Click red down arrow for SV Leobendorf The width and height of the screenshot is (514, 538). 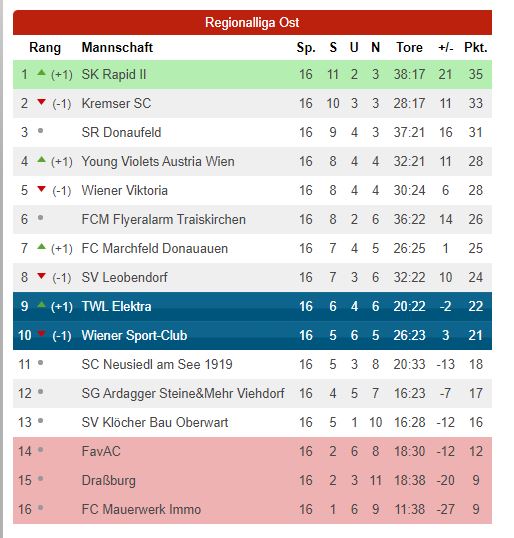(x=41, y=276)
